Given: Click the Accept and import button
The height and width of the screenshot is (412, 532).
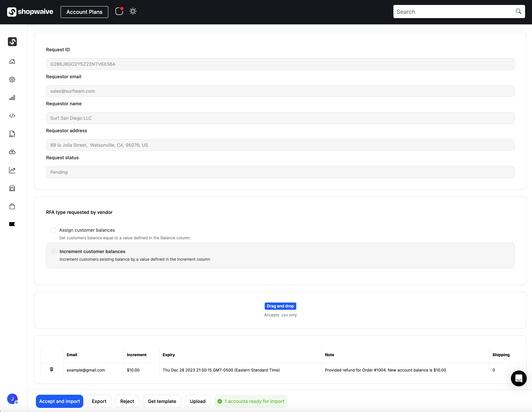Looking at the screenshot, I should [59, 401].
